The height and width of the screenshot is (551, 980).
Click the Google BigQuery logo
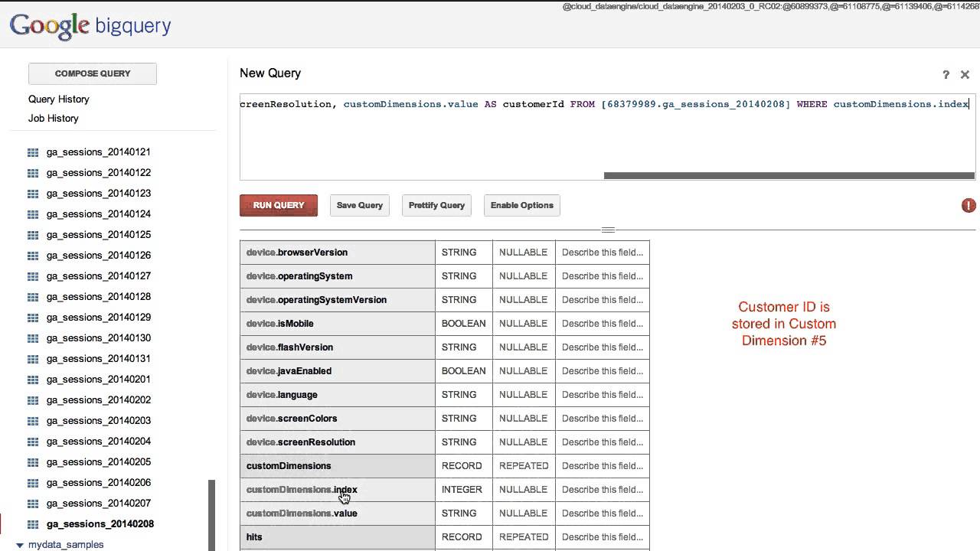90,27
